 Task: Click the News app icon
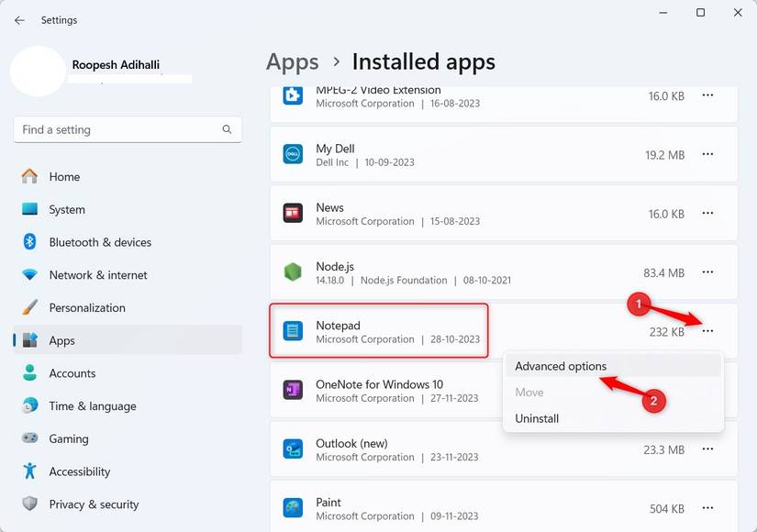tap(292, 214)
